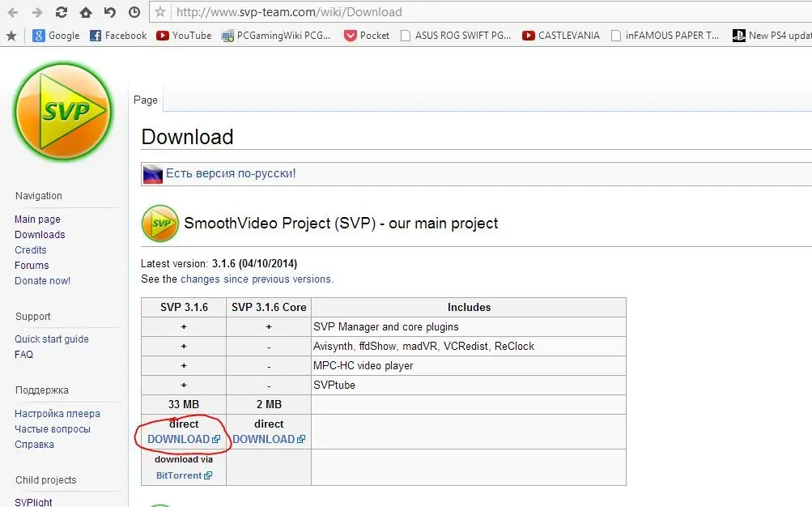812x507 pixels.
Task: Open the CASTLEVANIA bookmark
Action: pyautogui.click(x=561, y=36)
